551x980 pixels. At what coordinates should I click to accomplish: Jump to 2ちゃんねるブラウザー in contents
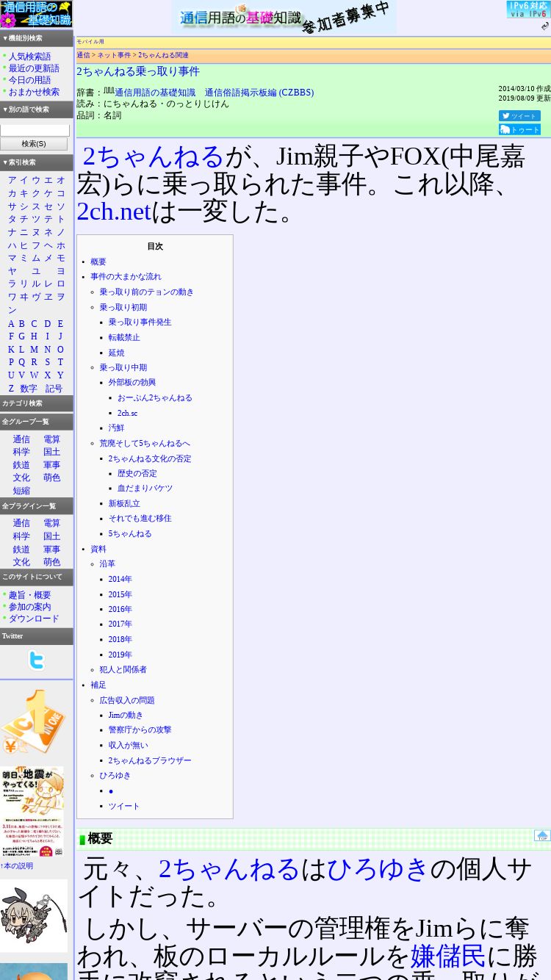pyautogui.click(x=150, y=761)
